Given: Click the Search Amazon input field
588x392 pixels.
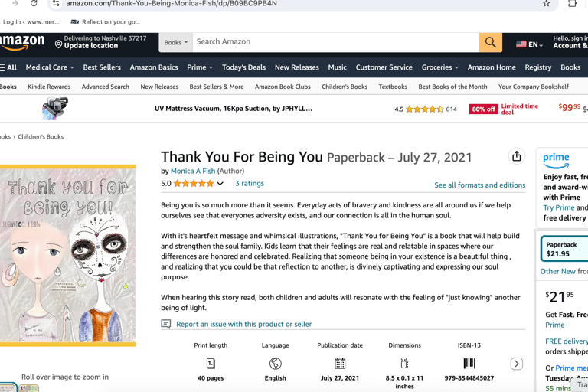Looking at the screenshot, I should (335, 42).
